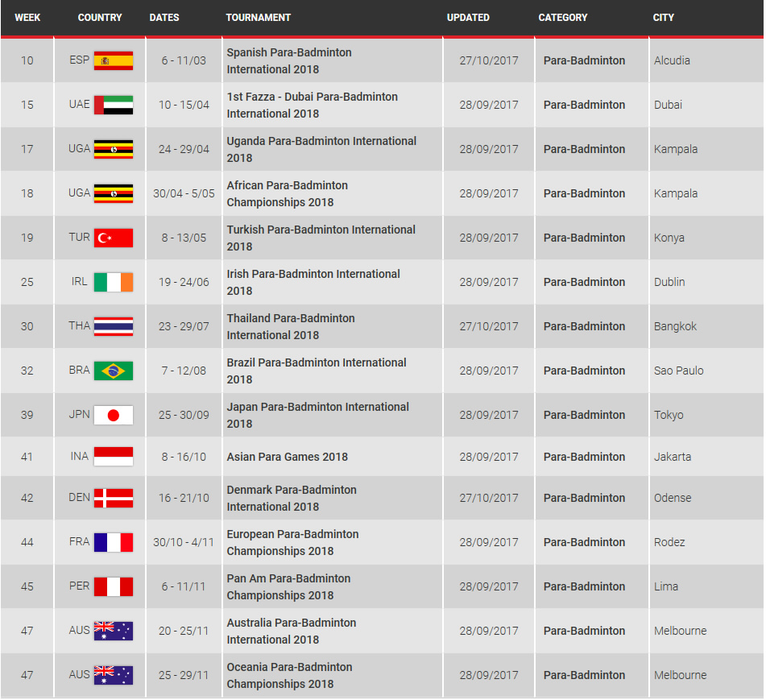766x700 pixels.
Task: Click the Indonesia flag icon
Action: [114, 457]
